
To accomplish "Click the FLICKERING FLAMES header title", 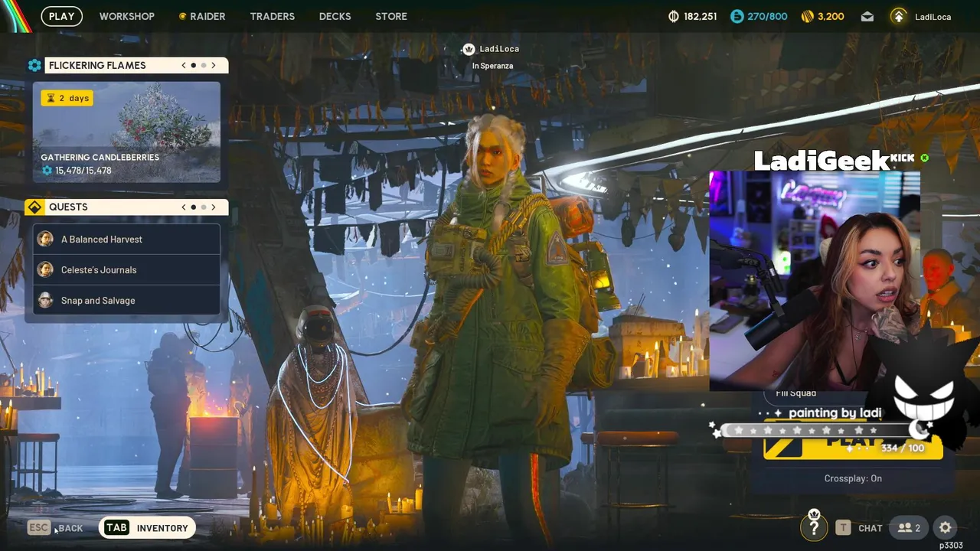I will (x=97, y=66).
